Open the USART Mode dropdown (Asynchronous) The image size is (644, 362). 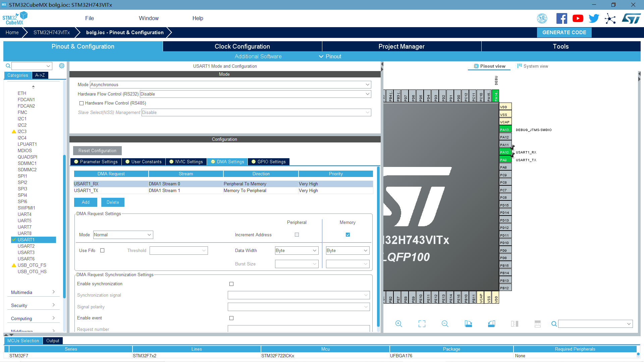(x=230, y=84)
